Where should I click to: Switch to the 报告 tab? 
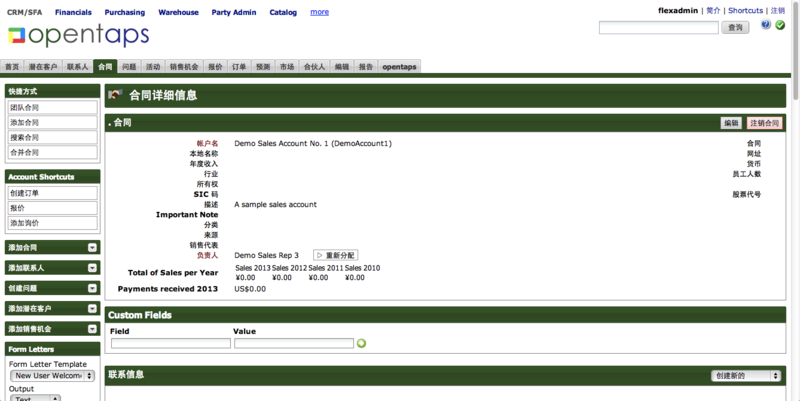366,67
